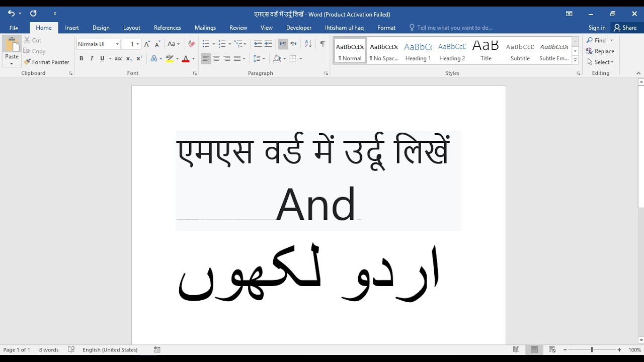Switch to the Insert tab

(72, 28)
